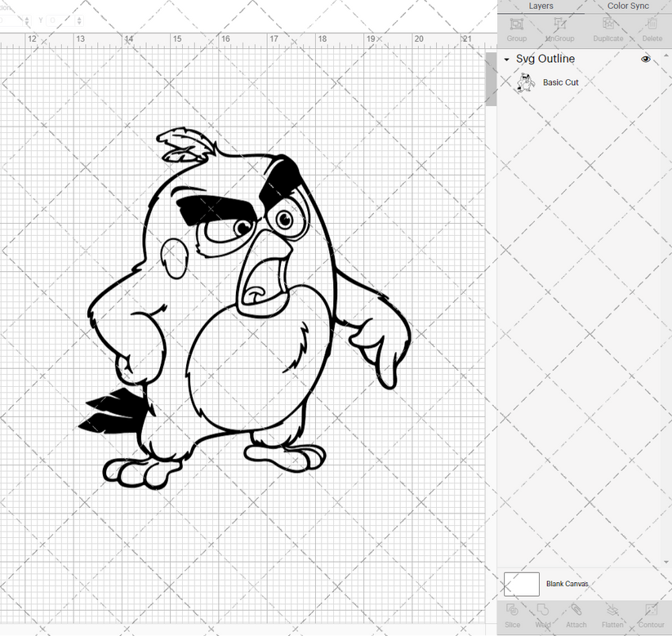
Task: Select the Weld tool
Action: click(x=543, y=616)
